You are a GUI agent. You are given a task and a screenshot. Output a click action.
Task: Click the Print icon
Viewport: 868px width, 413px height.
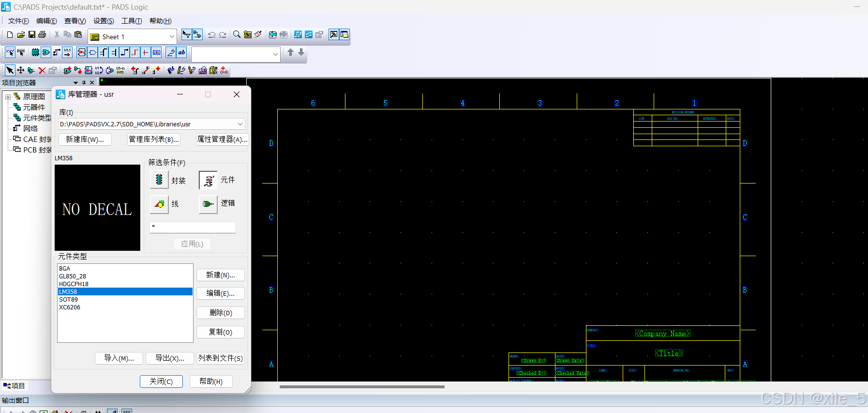click(42, 35)
